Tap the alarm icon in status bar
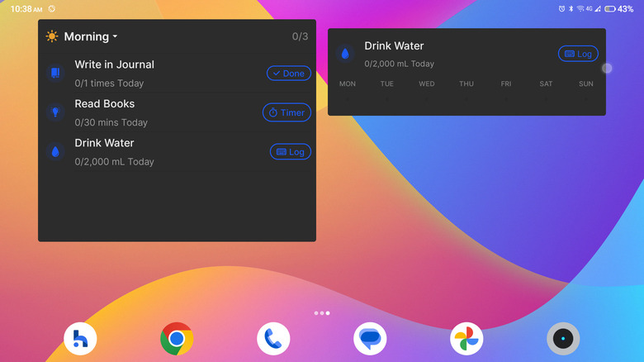The height and width of the screenshot is (362, 644). click(x=561, y=8)
